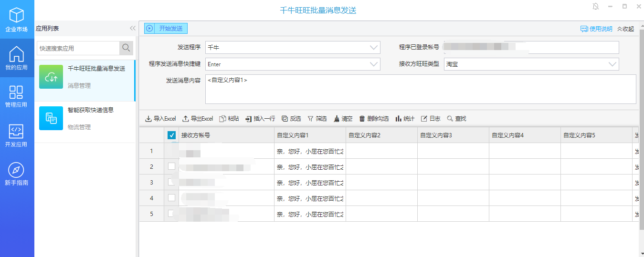The height and width of the screenshot is (257, 644).
Task: Tick the checkbox in row 5
Action: [x=172, y=214]
